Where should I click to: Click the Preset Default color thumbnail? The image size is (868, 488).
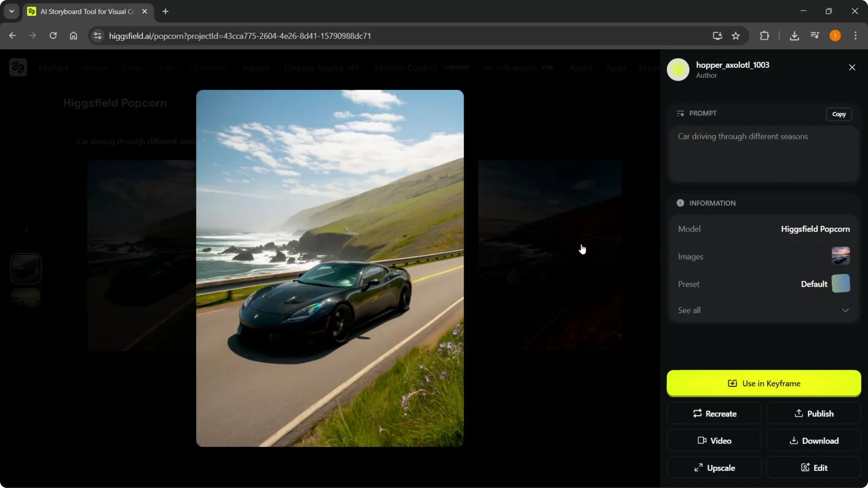pos(840,284)
